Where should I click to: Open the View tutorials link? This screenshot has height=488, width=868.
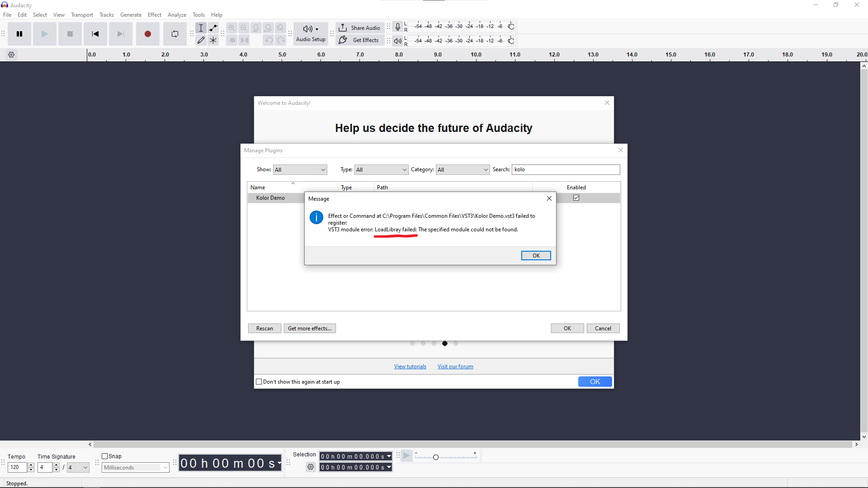pyautogui.click(x=410, y=366)
